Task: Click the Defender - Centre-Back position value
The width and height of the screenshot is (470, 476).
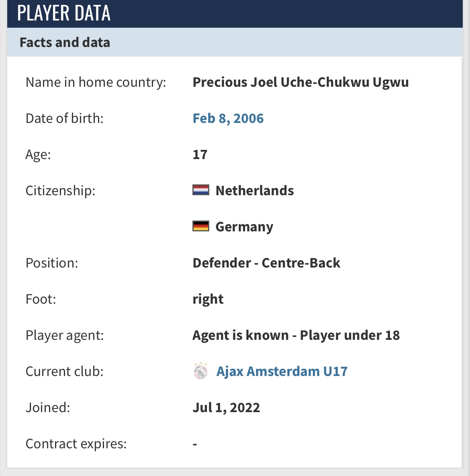Action: click(266, 263)
